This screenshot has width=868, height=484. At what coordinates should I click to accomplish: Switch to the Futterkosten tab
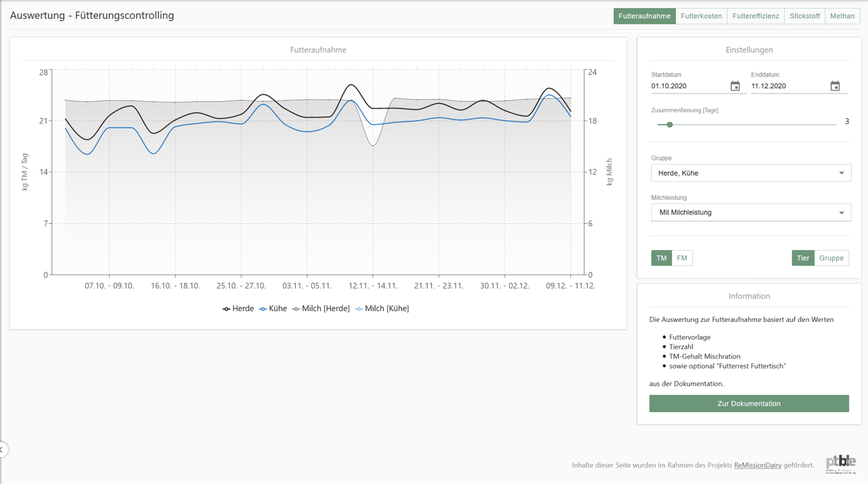[701, 16]
